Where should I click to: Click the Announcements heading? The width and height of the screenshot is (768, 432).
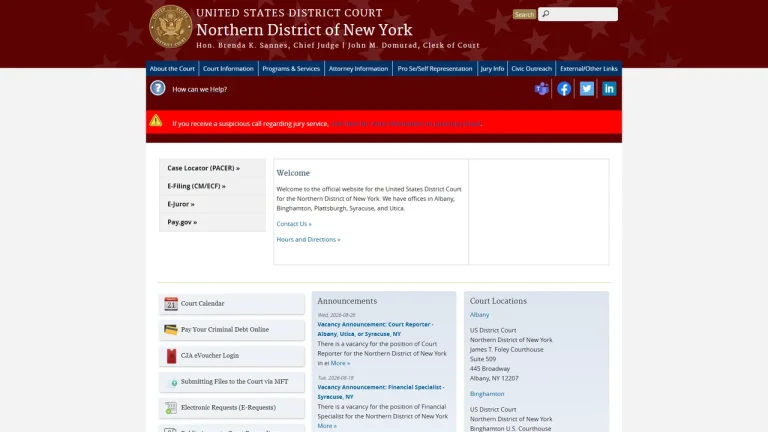click(347, 301)
